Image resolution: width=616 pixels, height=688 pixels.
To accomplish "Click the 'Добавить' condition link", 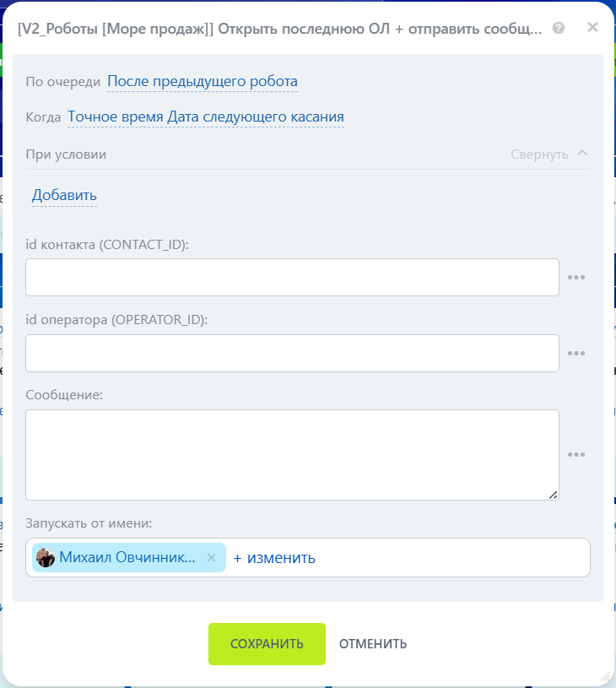I will (64, 196).
